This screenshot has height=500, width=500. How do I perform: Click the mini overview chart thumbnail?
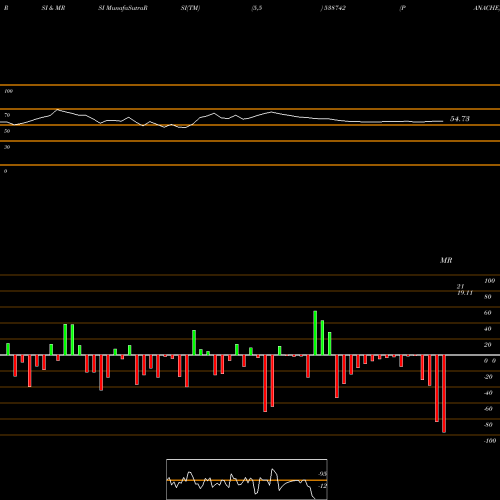tap(247, 479)
